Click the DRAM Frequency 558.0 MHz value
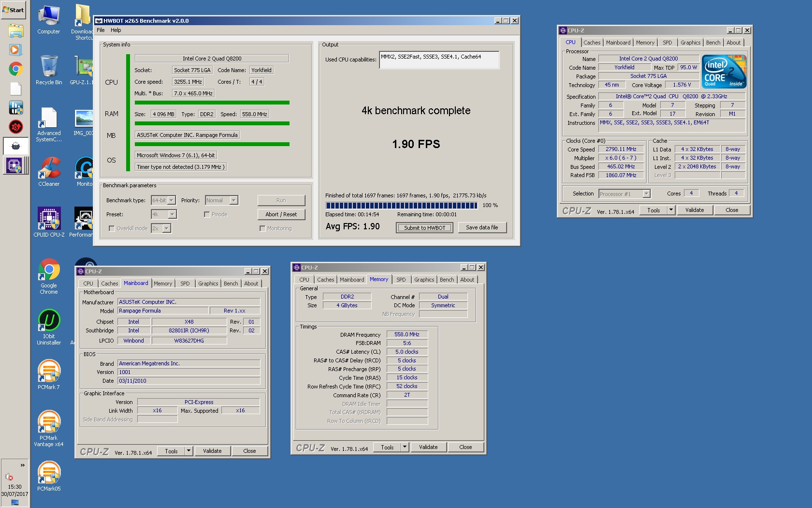Image resolution: width=812 pixels, height=508 pixels. 407,334
